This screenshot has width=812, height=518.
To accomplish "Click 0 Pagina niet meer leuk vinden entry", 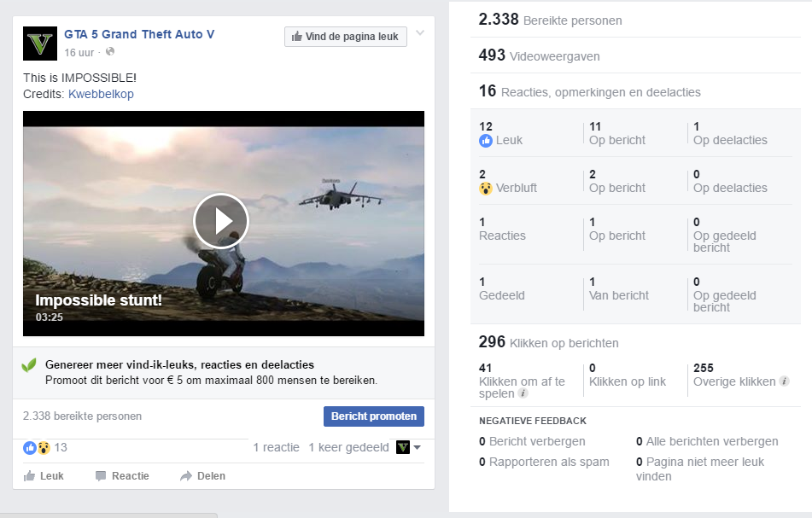I will click(700, 469).
